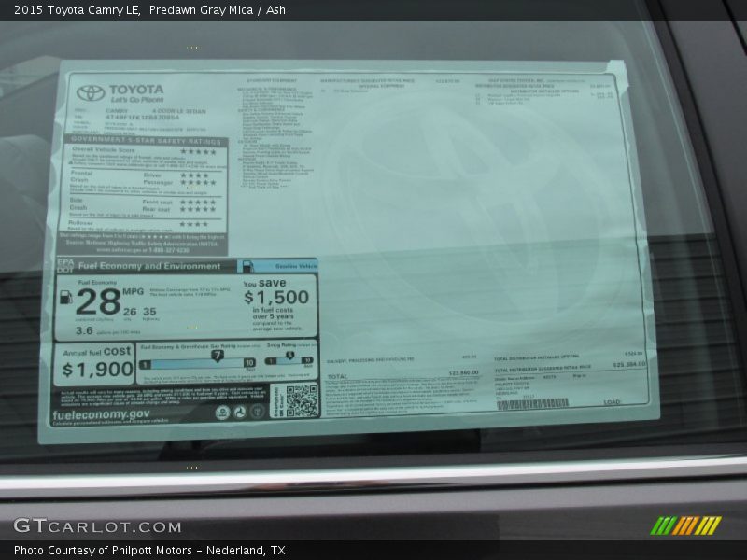Click the fueleconomy.gov web address

coord(101,414)
